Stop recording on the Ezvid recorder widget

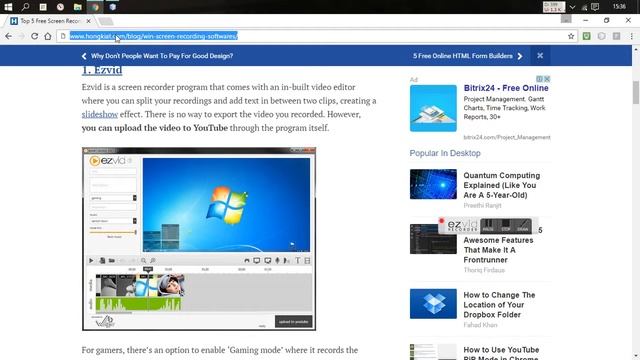point(505,226)
